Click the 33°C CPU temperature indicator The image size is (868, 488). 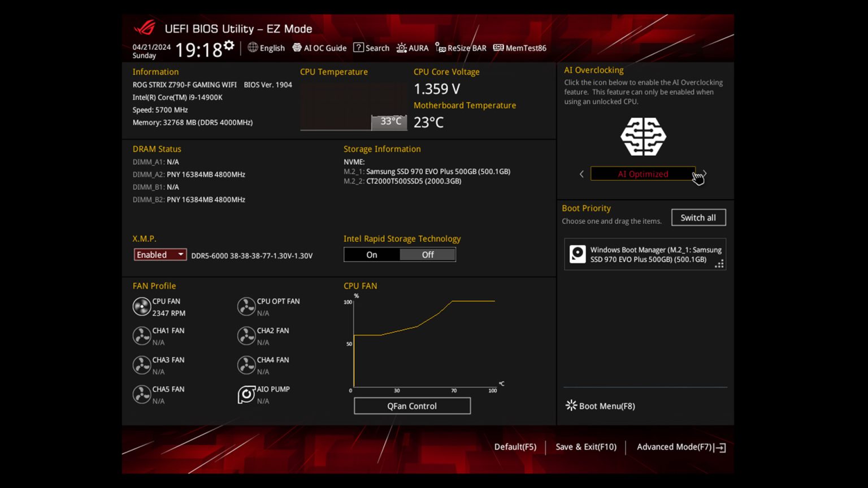tap(389, 122)
